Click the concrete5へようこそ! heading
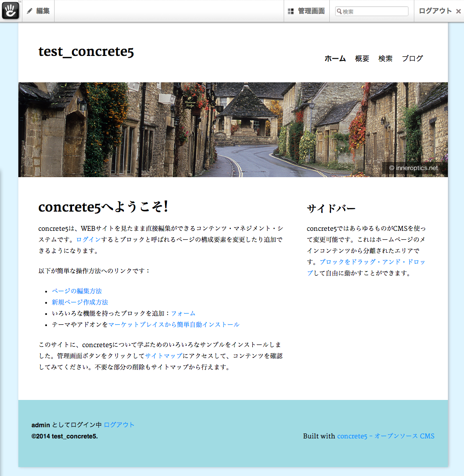This screenshot has width=464, height=476. pyautogui.click(x=103, y=207)
